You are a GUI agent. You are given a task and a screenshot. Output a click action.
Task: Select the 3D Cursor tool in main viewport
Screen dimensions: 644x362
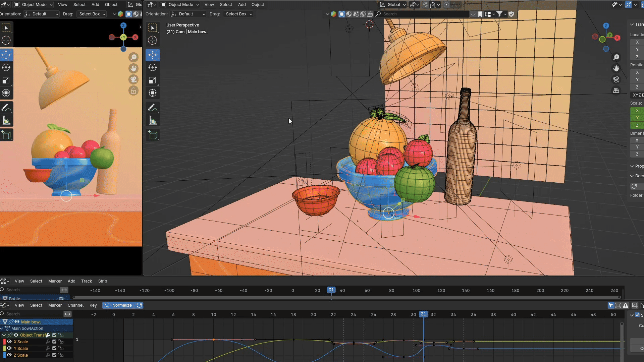(x=153, y=40)
